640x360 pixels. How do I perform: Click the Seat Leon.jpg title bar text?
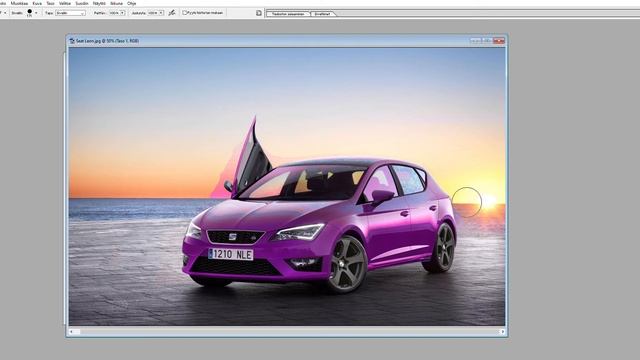point(107,41)
